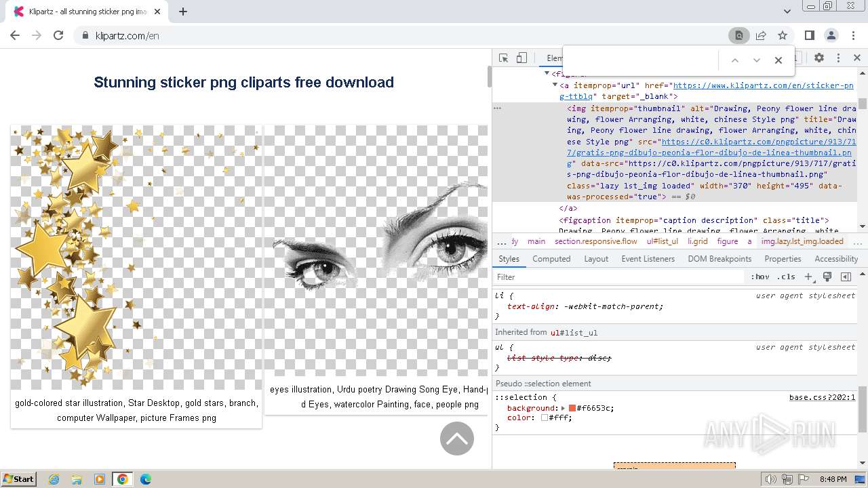Open the Event Listeners tab

coord(648,259)
